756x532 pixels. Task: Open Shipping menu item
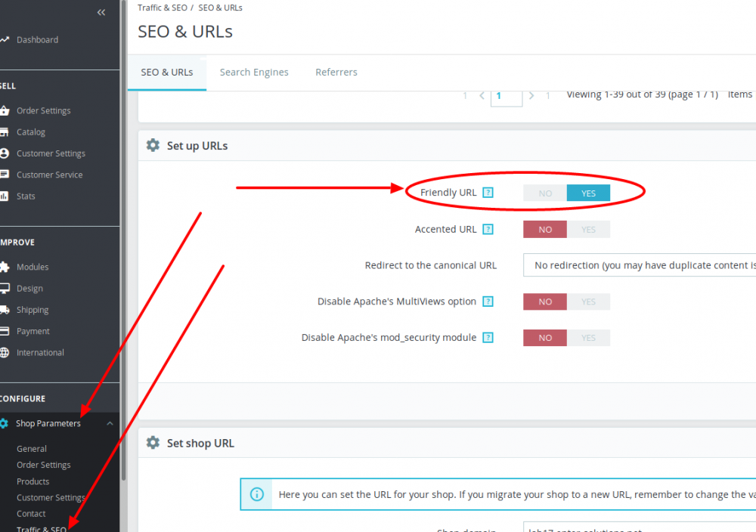pos(33,310)
